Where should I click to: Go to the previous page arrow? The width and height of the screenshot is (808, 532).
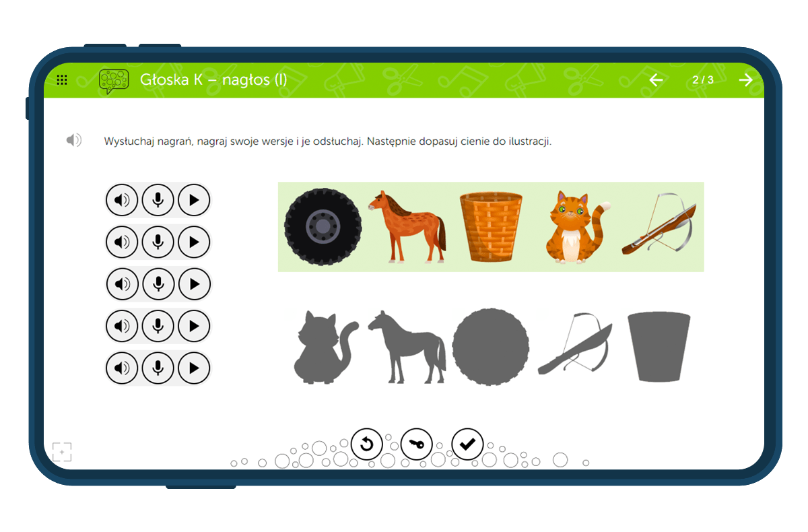coord(656,80)
